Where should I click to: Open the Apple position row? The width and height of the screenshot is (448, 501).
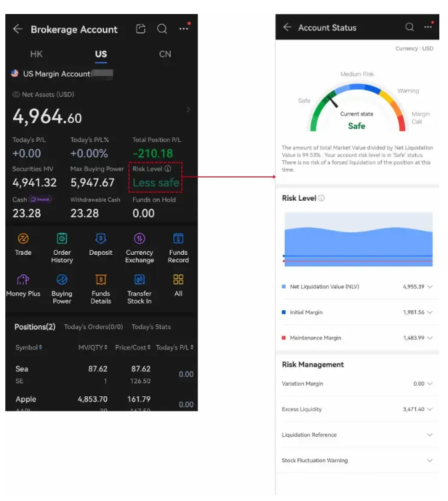101,402
